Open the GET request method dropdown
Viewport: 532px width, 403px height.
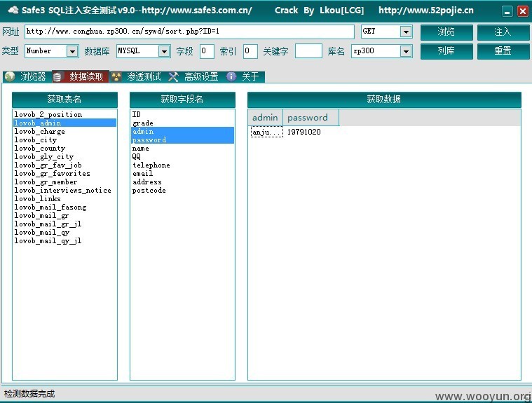(406, 32)
